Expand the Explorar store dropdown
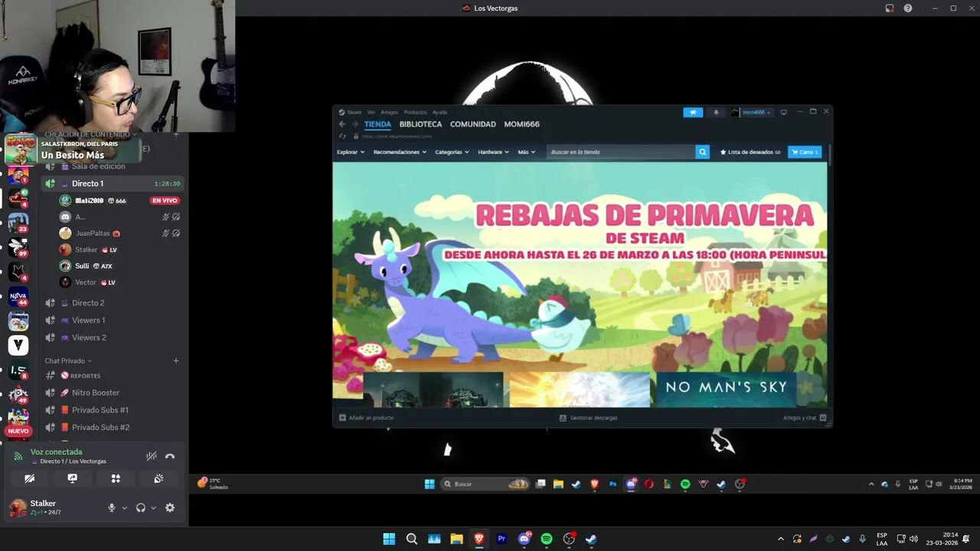The width and height of the screenshot is (980, 551). pyautogui.click(x=350, y=152)
